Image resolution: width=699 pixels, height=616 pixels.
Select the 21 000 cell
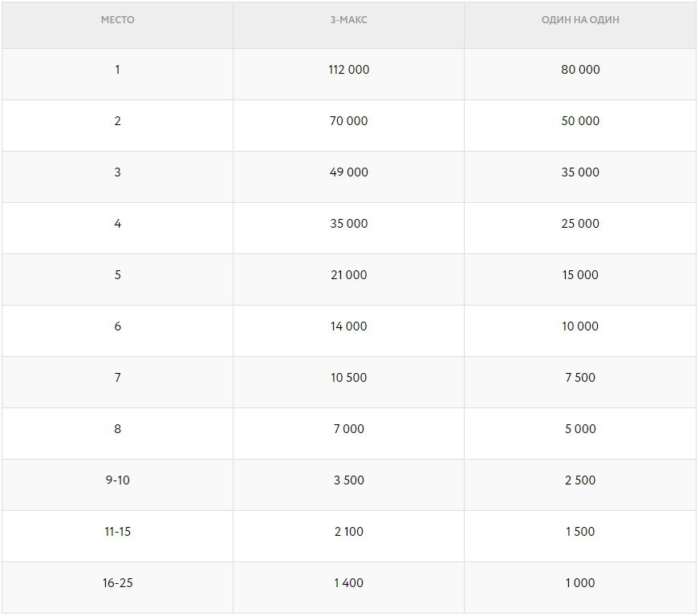coord(348,275)
